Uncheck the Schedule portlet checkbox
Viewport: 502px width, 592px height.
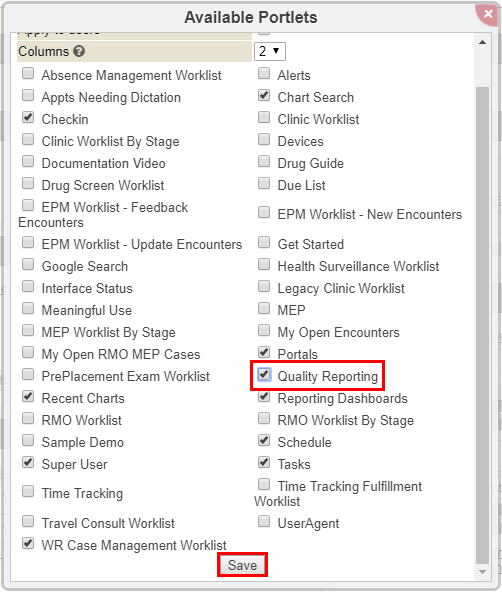point(264,440)
